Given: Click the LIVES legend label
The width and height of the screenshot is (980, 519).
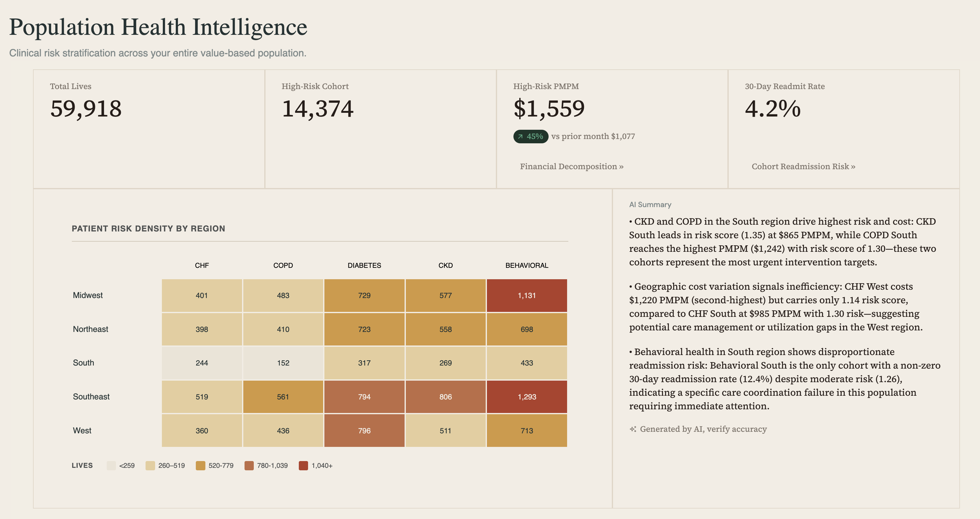Looking at the screenshot, I should [x=82, y=465].
